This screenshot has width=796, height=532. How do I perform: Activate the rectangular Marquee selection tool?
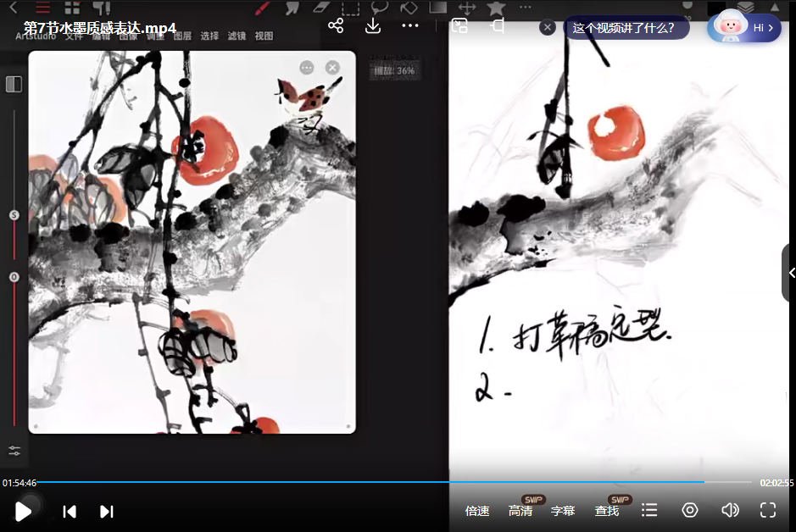[349, 7]
